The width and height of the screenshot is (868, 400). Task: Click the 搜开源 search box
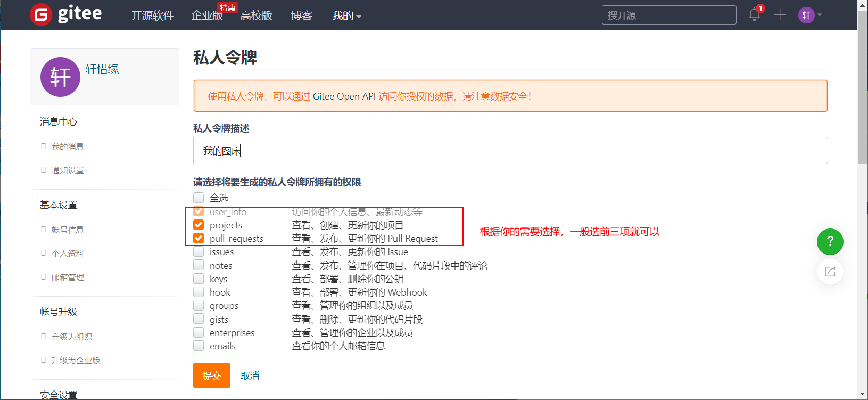pyautogui.click(x=669, y=15)
